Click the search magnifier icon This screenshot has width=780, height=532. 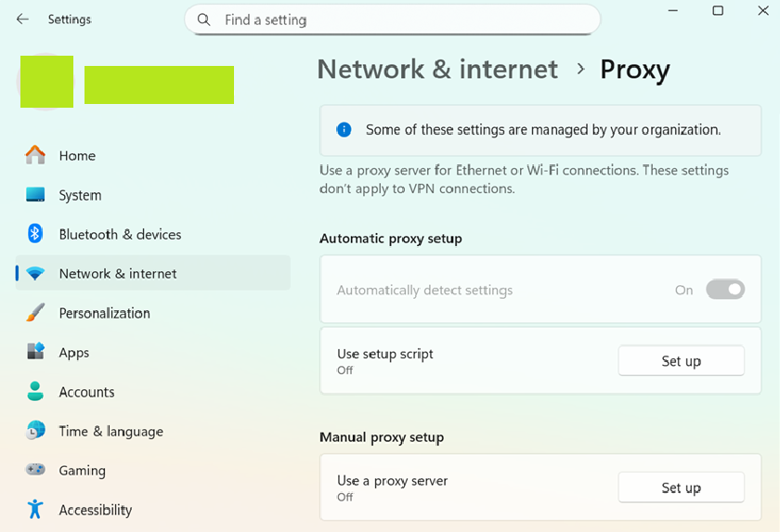(204, 19)
